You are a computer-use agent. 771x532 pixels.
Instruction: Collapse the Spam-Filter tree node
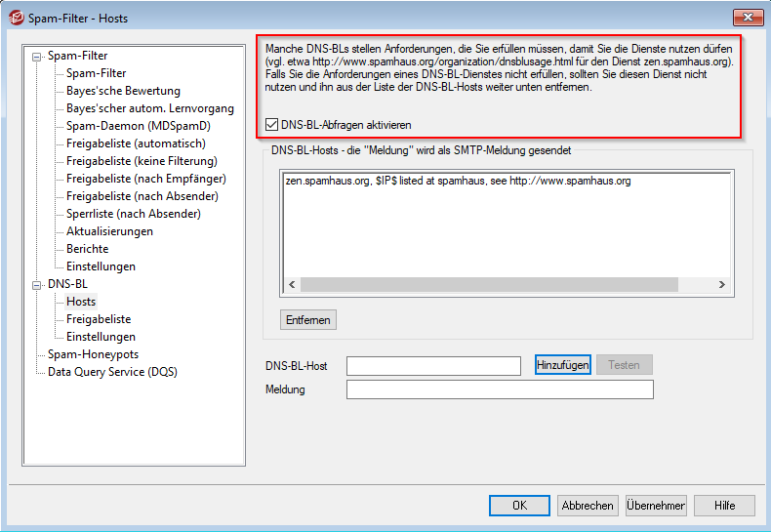37,57
